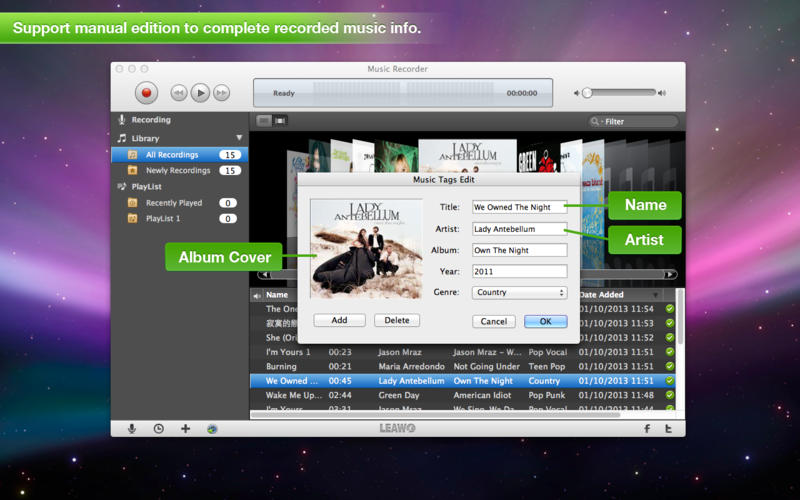Viewport: 800px width, 500px height.
Task: Select the Wake Me Up track row
Action: pyautogui.click(x=463, y=395)
